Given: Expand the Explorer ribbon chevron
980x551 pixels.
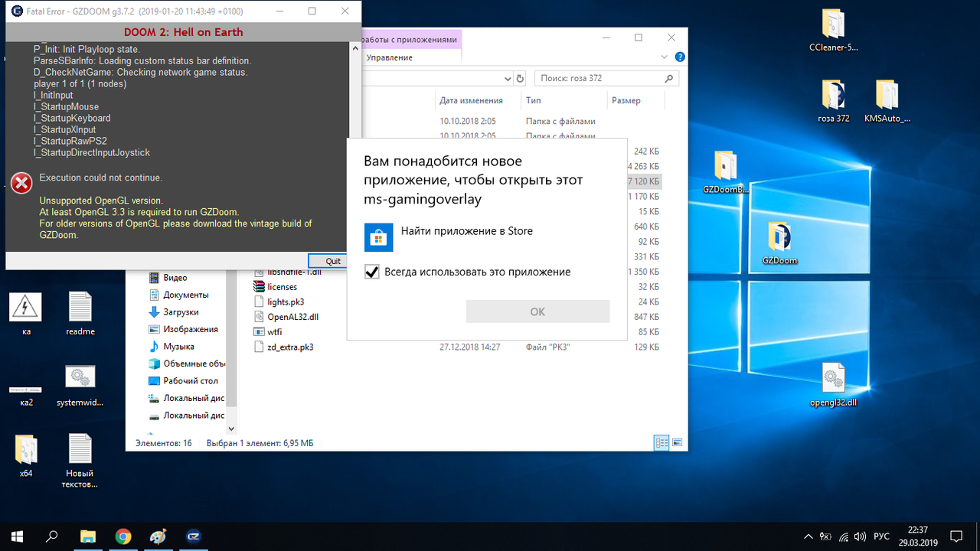Looking at the screenshot, I should pos(665,57).
